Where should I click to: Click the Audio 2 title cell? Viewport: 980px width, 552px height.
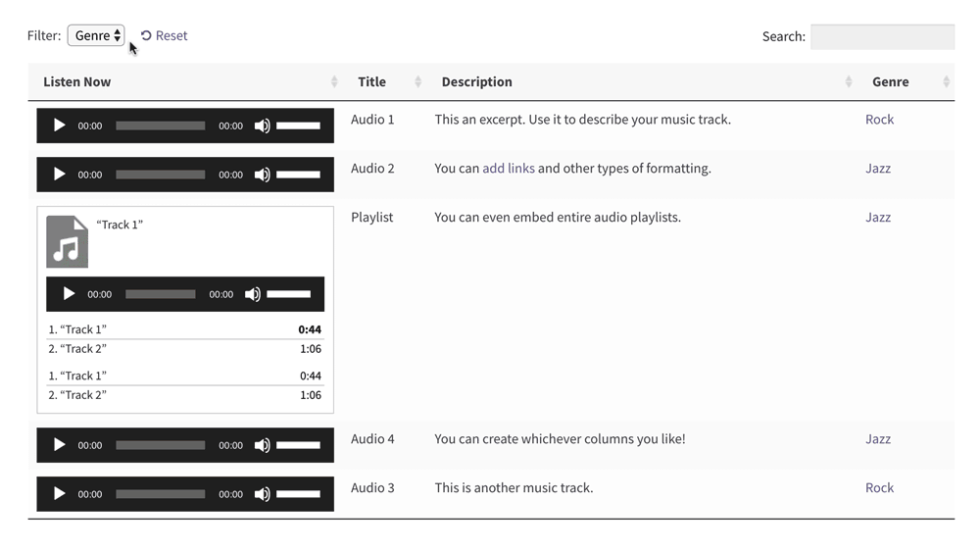point(372,169)
